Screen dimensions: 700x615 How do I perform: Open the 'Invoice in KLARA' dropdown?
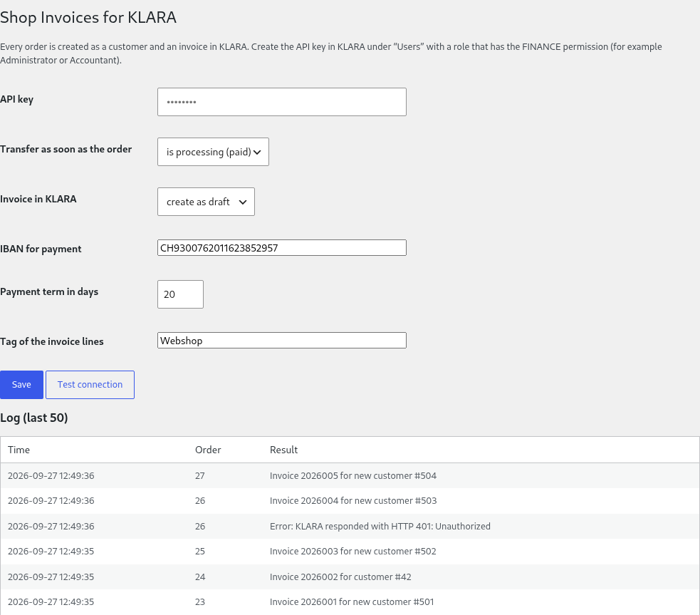(x=206, y=202)
